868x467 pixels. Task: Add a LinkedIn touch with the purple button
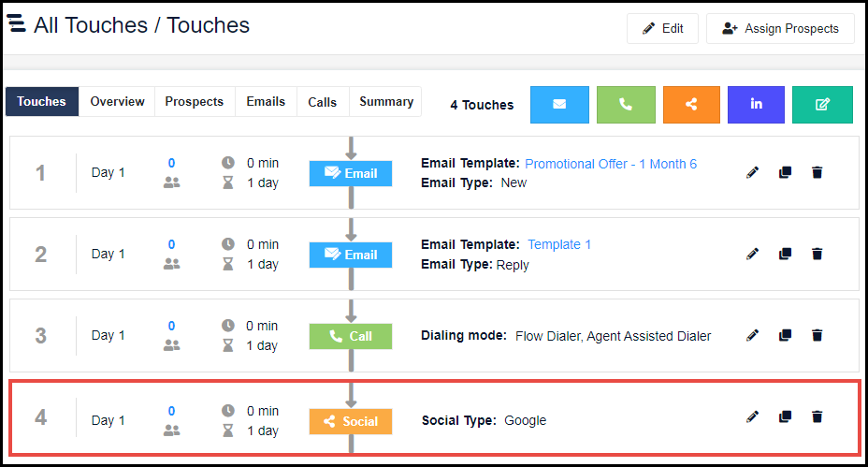756,104
